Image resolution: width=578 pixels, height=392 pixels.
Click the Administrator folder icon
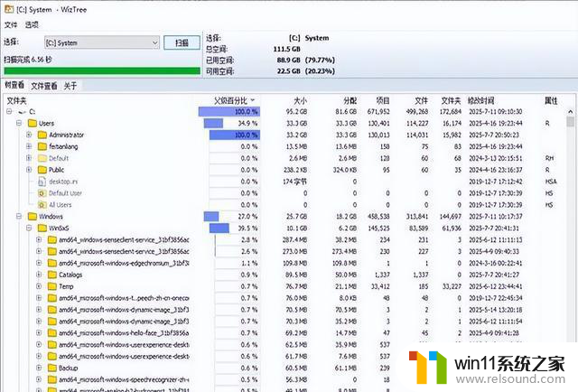point(42,135)
